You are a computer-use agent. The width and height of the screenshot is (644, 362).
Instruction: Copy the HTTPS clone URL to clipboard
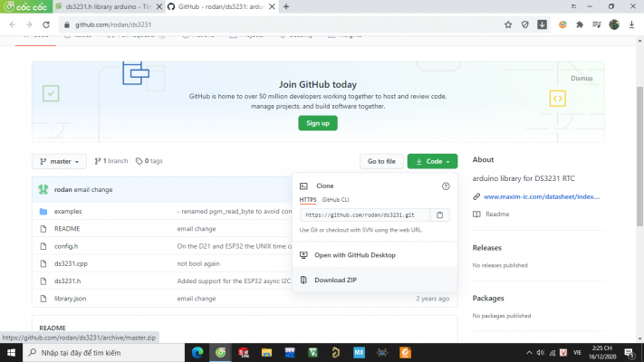tap(439, 214)
